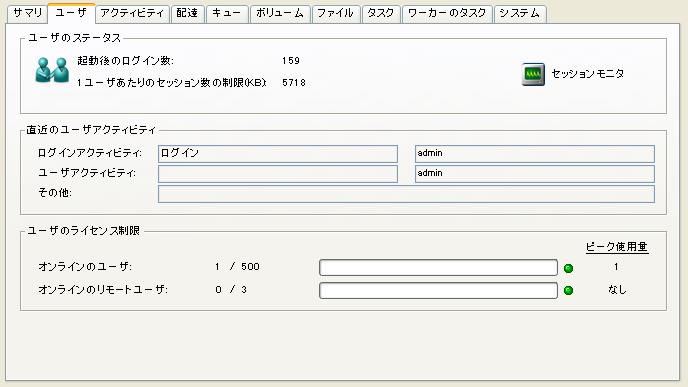
Task: Open the セッションモニタ icon
Action: click(x=533, y=74)
